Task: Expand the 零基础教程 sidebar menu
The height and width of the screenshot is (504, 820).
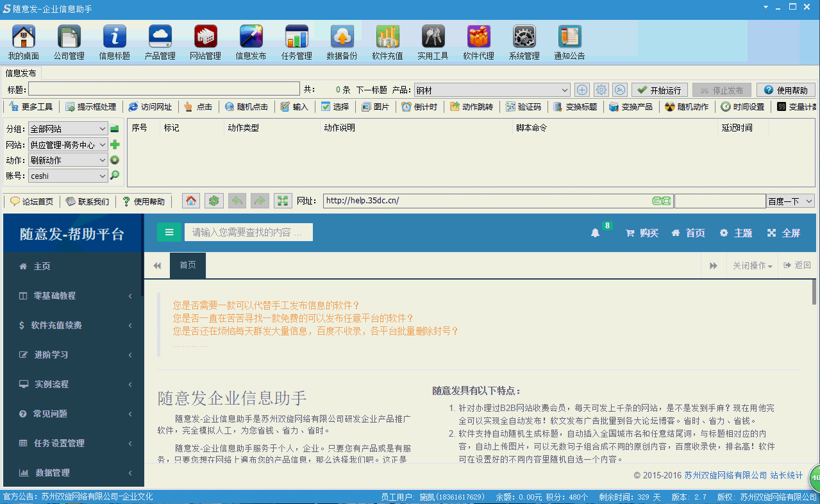Action: pyautogui.click(x=74, y=296)
